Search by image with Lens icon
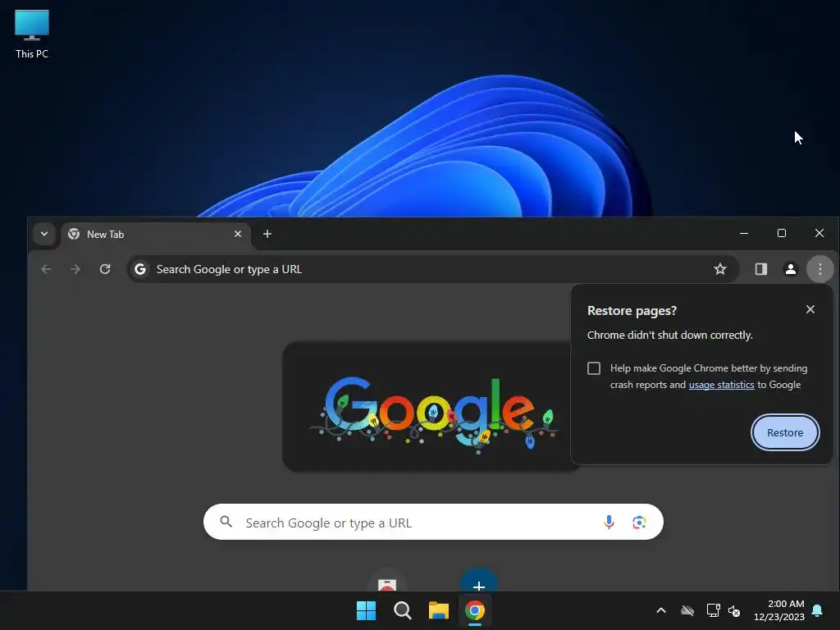 tap(638, 523)
